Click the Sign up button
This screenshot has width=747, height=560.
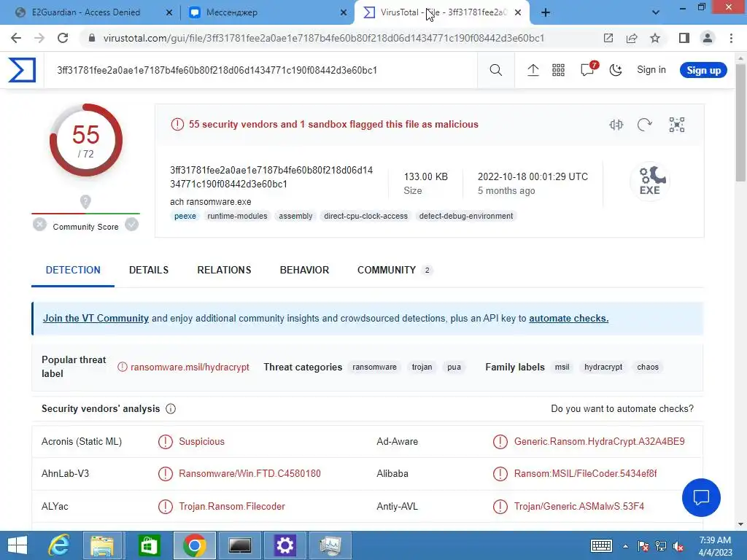point(703,70)
